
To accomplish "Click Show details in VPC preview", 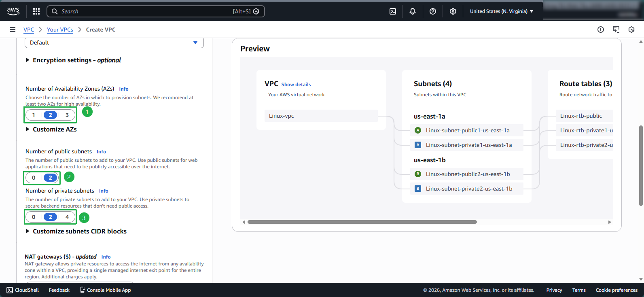I will [x=296, y=85].
